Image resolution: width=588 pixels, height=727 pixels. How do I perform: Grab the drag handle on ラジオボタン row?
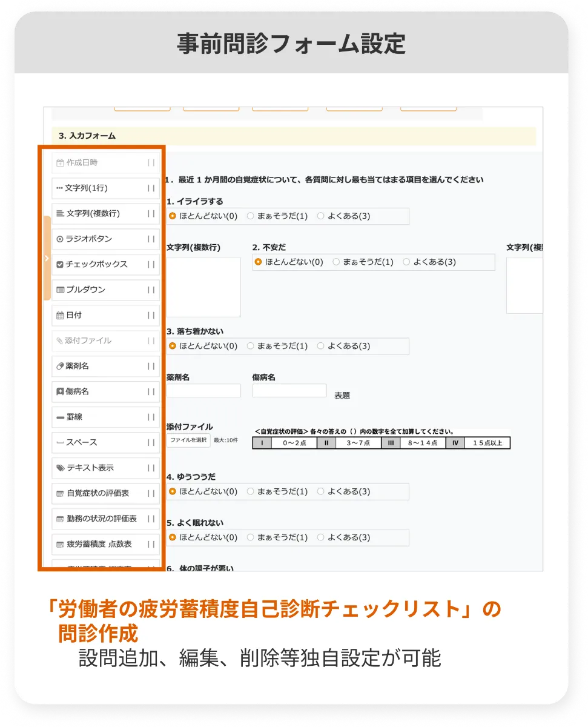click(x=151, y=239)
